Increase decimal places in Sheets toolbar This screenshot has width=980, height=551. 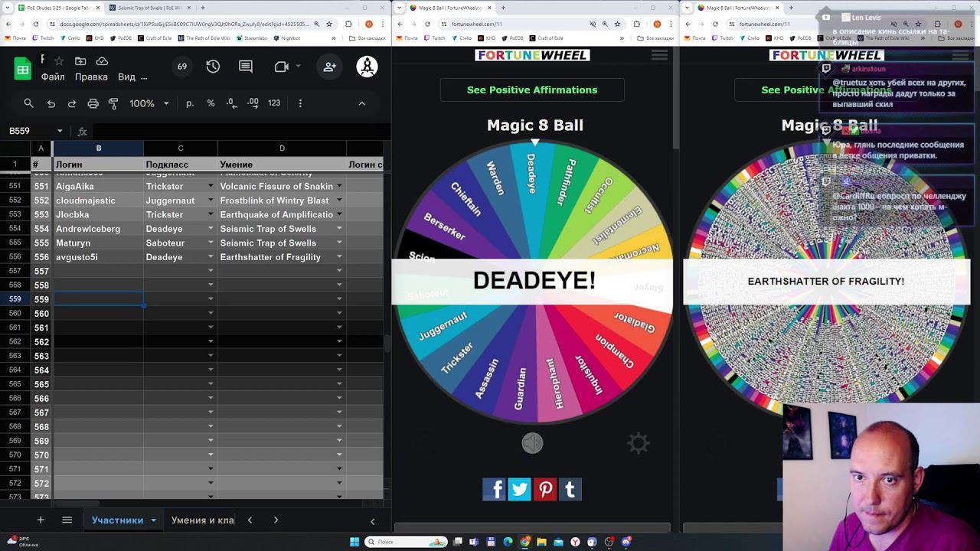pyautogui.click(x=253, y=103)
